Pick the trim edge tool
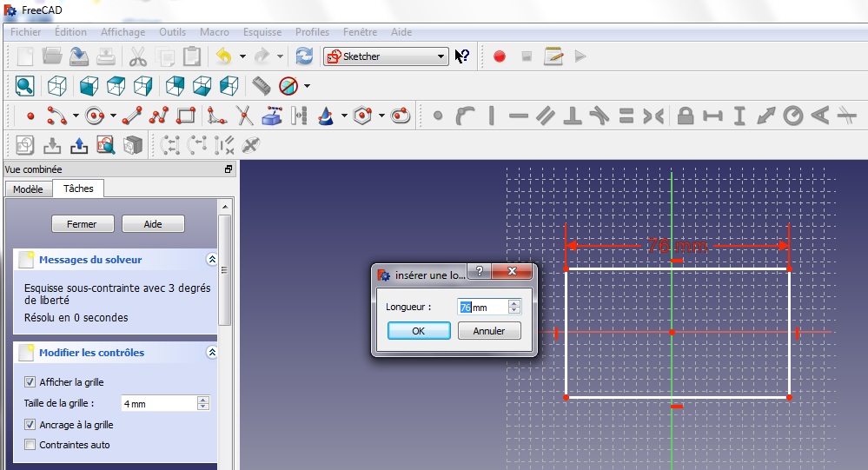This screenshot has width=868, height=470. coord(243,116)
